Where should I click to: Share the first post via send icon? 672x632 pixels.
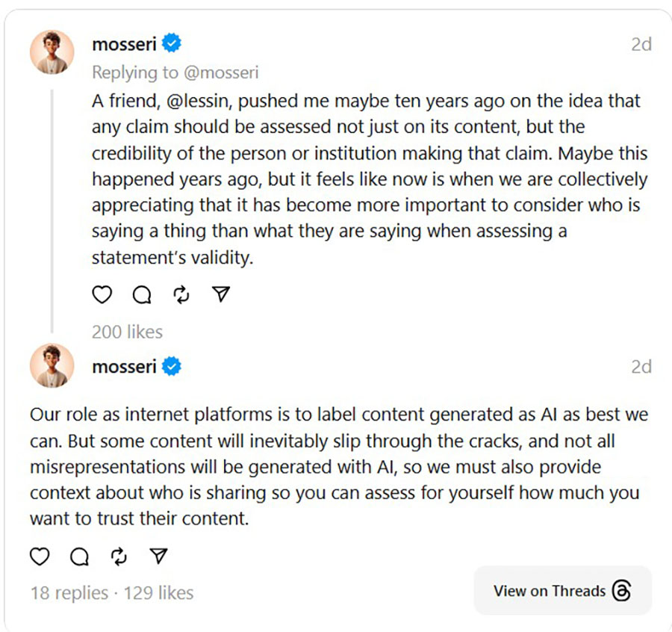(220, 294)
